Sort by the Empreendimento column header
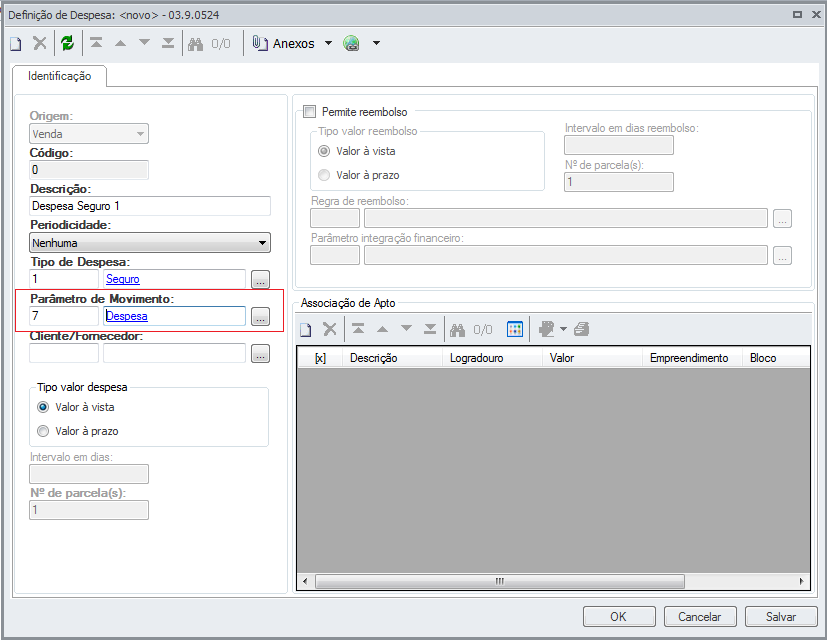Image resolution: width=827 pixels, height=641 pixels. point(693,358)
